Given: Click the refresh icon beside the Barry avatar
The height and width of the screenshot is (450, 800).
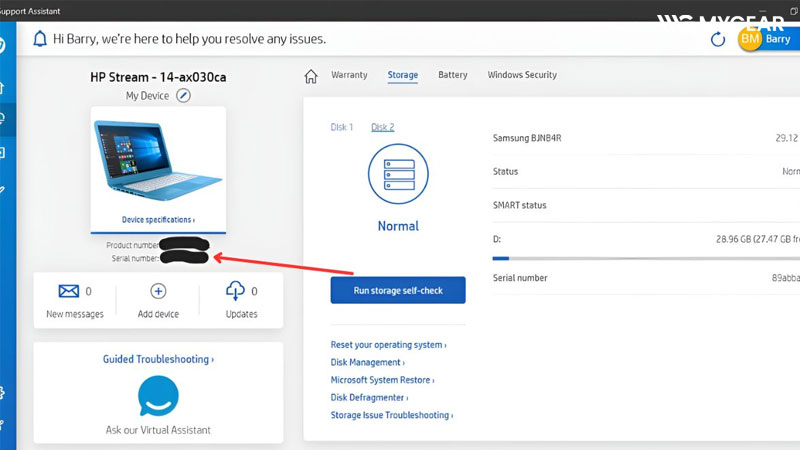Looking at the screenshot, I should (717, 39).
